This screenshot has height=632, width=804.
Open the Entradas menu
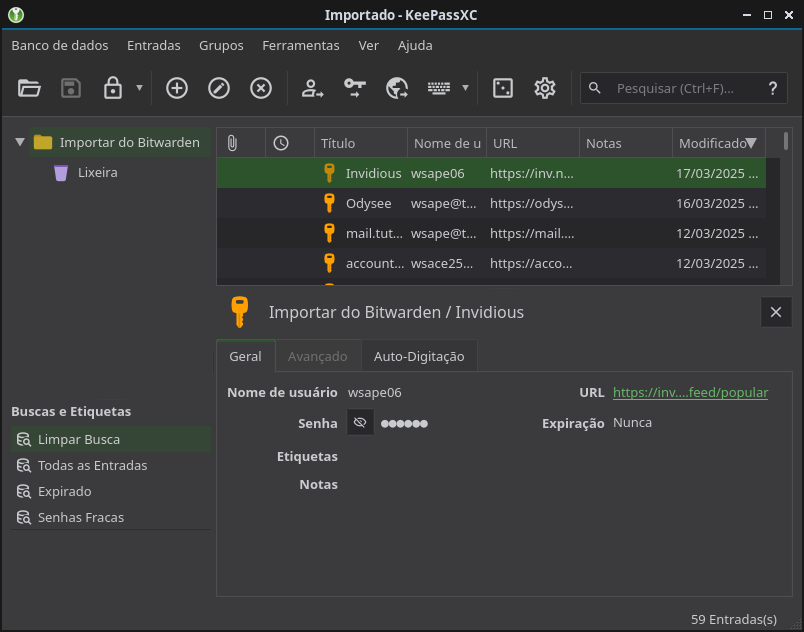pyautogui.click(x=154, y=46)
